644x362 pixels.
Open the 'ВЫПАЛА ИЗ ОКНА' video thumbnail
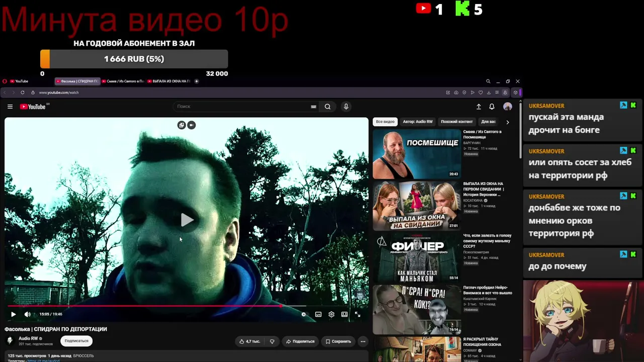[x=417, y=206]
